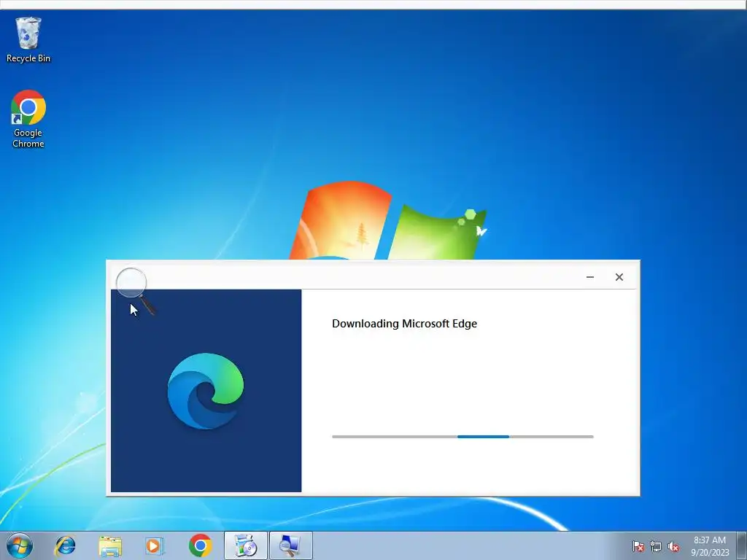Image resolution: width=747 pixels, height=560 pixels.
Task: Select the Google Chrome desktop shortcut
Action: [x=28, y=119]
